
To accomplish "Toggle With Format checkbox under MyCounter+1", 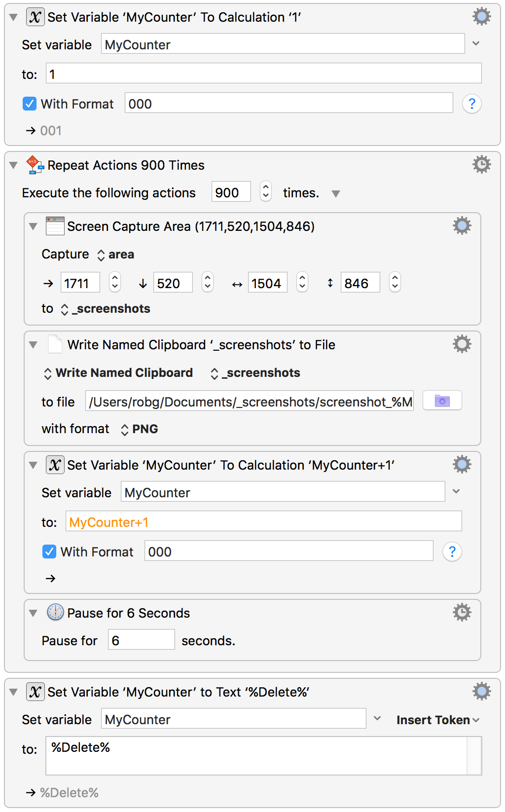I will (x=49, y=552).
